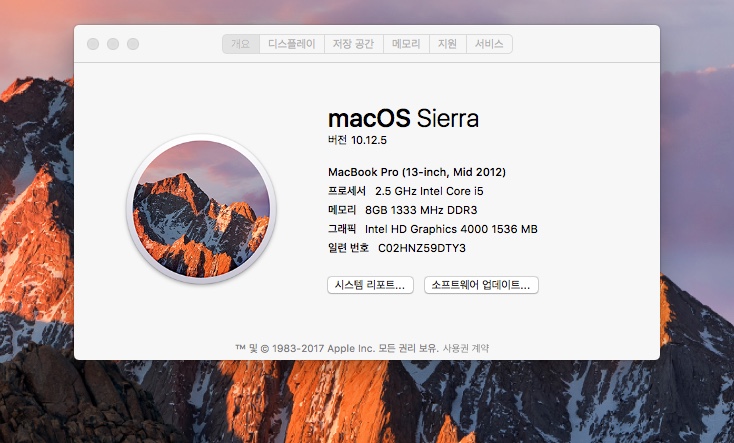The image size is (734, 443).
Task: Open the 지원 tab
Action: click(x=447, y=44)
